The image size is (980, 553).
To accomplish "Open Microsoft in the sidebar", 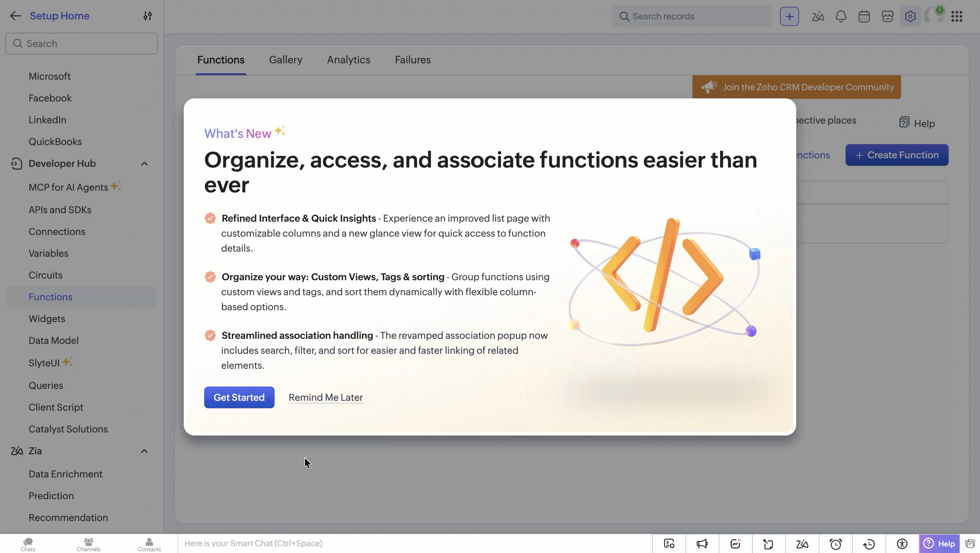I will click(x=49, y=76).
